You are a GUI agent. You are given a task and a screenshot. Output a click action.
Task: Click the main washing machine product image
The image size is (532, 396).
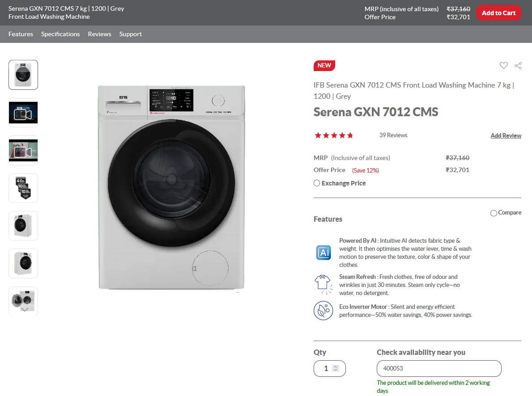(171, 187)
